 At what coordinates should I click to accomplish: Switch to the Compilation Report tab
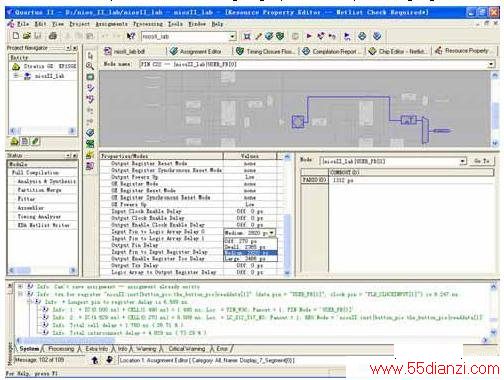point(332,51)
